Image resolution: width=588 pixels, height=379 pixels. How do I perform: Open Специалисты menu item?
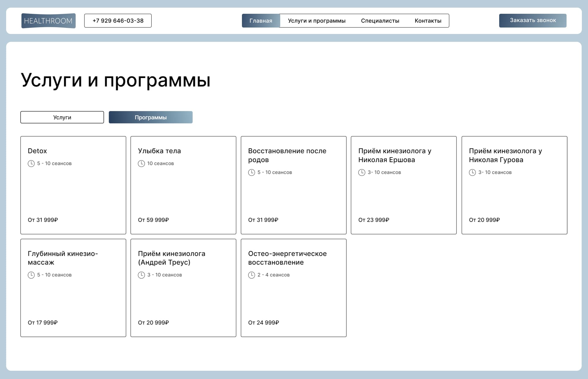380,21
